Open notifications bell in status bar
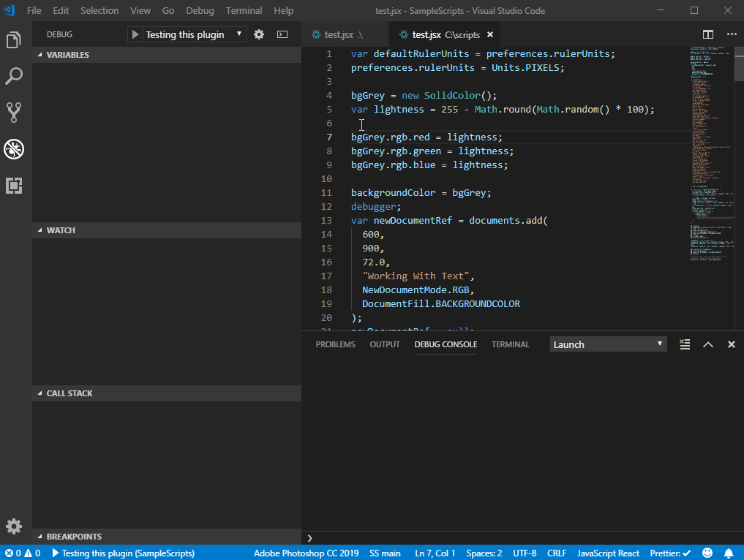 [729, 553]
